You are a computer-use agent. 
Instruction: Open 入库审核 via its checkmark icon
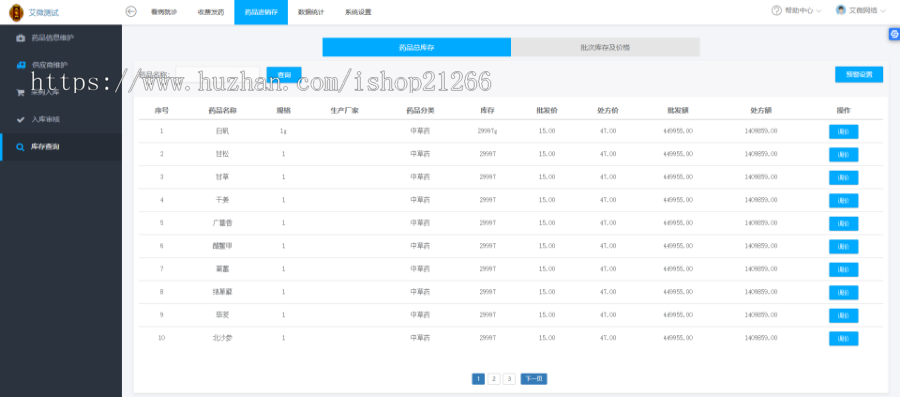tap(21, 119)
